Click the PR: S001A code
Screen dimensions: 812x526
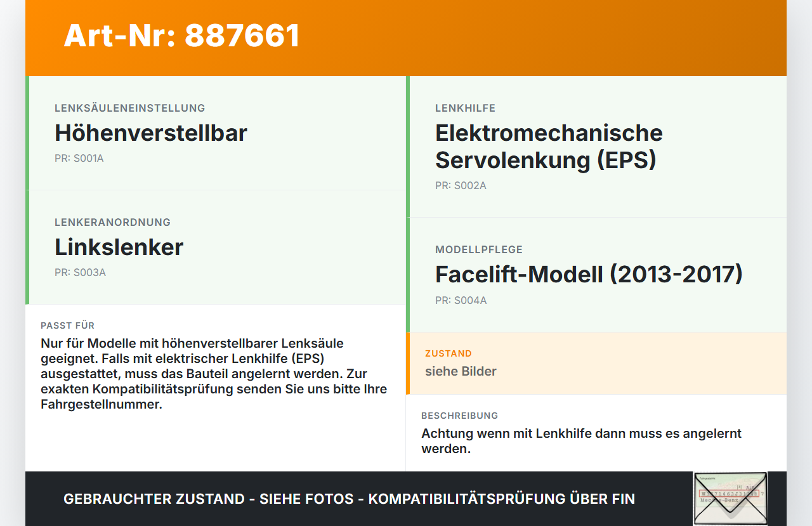[79, 159]
